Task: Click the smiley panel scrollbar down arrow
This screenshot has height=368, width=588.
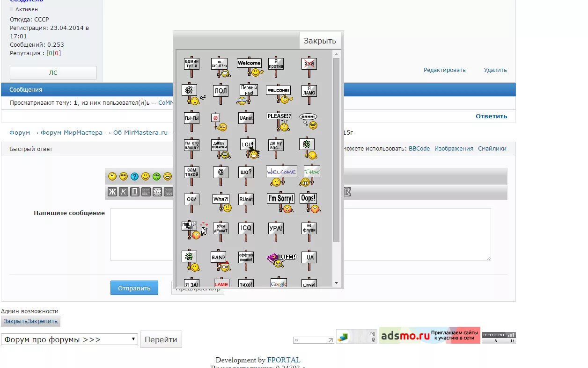Action: pyautogui.click(x=336, y=283)
